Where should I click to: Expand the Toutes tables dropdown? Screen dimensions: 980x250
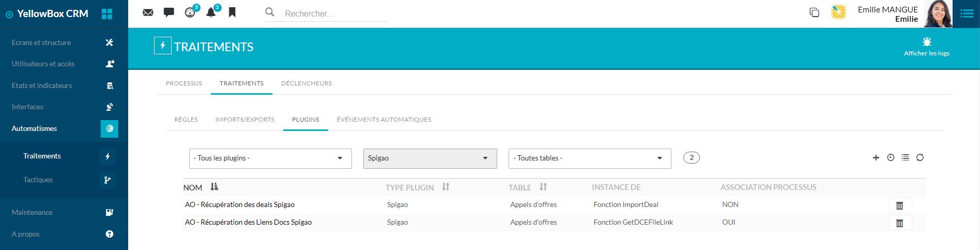point(590,158)
